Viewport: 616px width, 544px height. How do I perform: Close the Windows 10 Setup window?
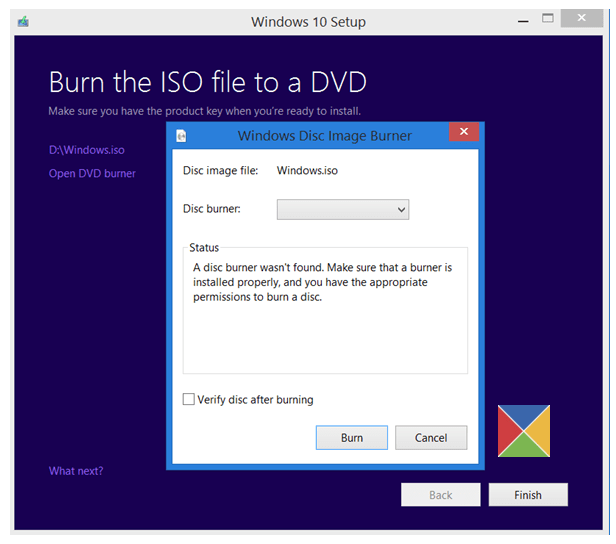pyautogui.click(x=581, y=18)
